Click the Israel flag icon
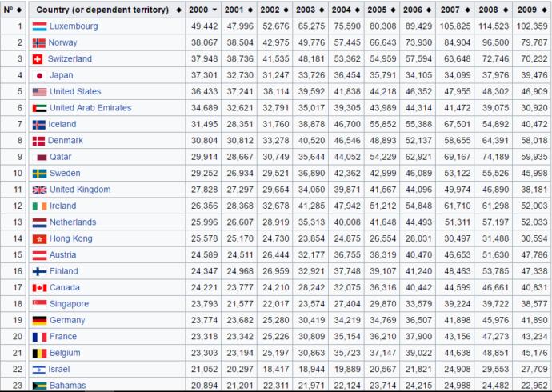This screenshot has height=392, width=552. pos(38,370)
